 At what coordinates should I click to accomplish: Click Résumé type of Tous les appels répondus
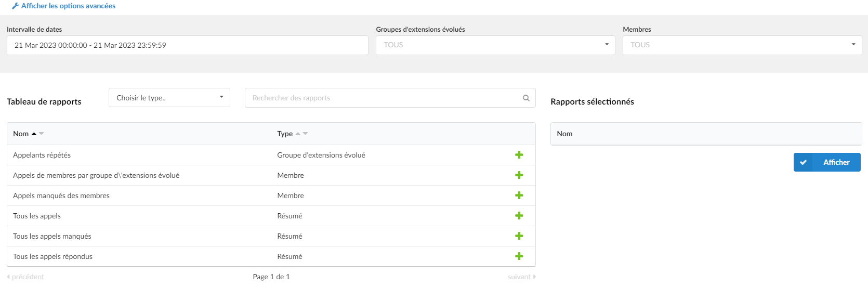point(290,256)
